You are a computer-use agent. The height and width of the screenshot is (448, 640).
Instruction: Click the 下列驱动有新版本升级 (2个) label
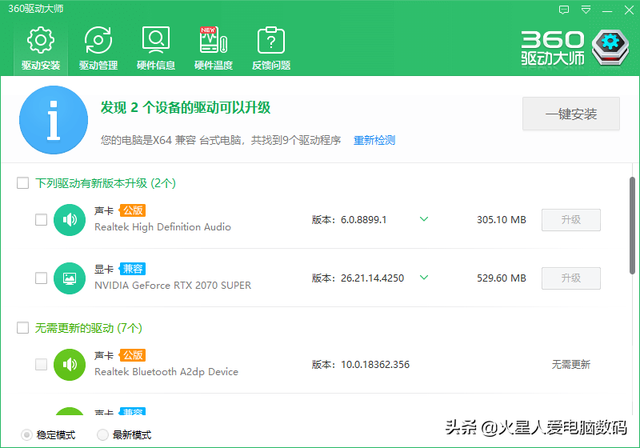coord(105,183)
